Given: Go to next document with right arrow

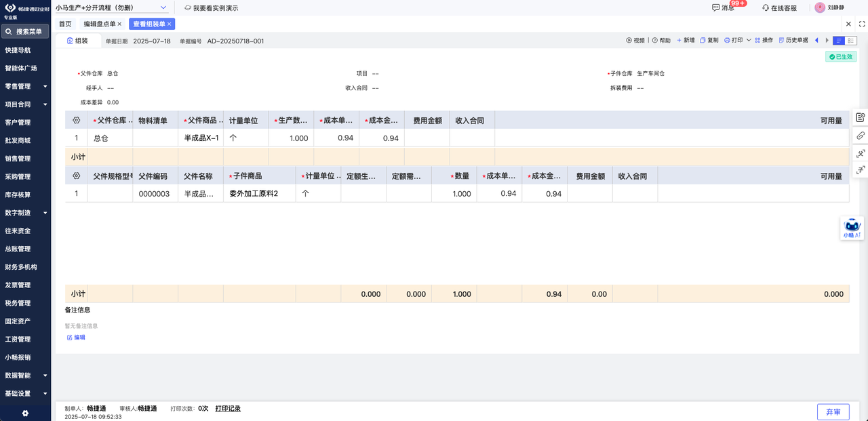Looking at the screenshot, I should pyautogui.click(x=827, y=41).
